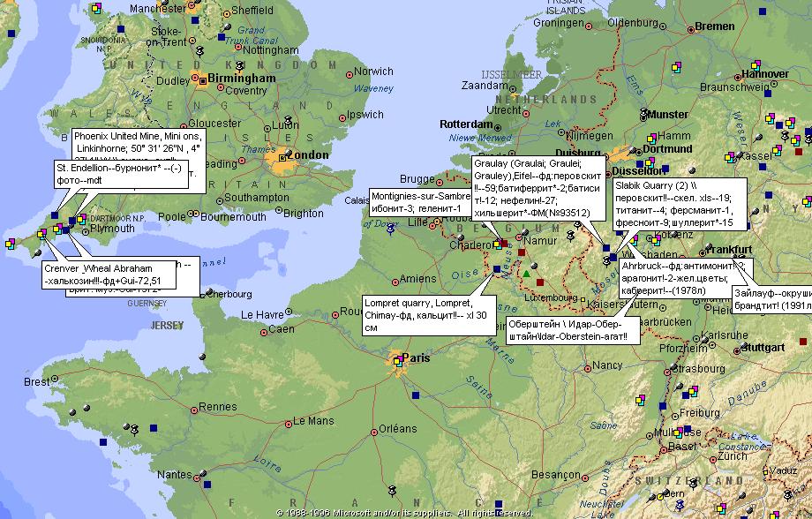The width and height of the screenshot is (812, 519).
Task: Click the Crenver Wheal Abraham callout
Action: [x=109, y=275]
